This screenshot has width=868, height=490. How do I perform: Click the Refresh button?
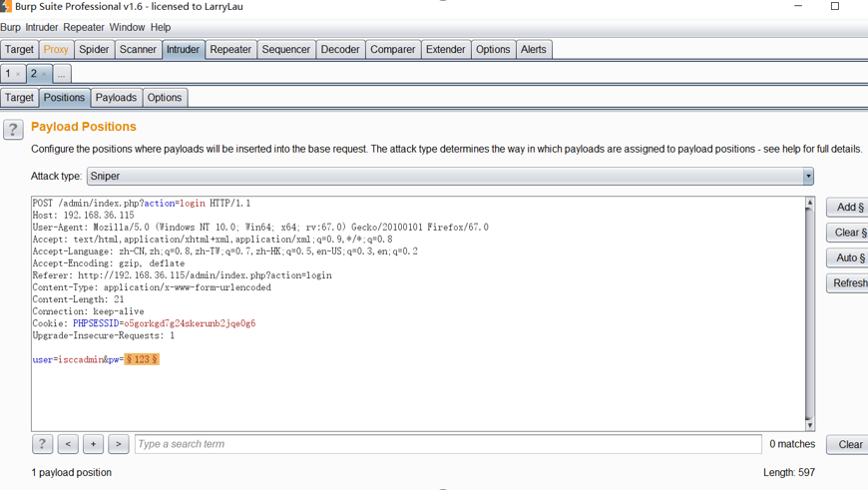847,283
